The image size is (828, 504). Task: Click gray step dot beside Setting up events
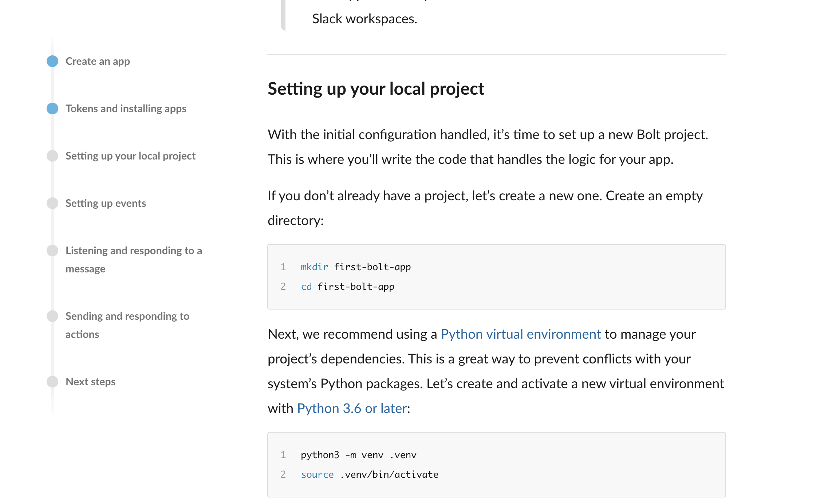[x=52, y=203]
